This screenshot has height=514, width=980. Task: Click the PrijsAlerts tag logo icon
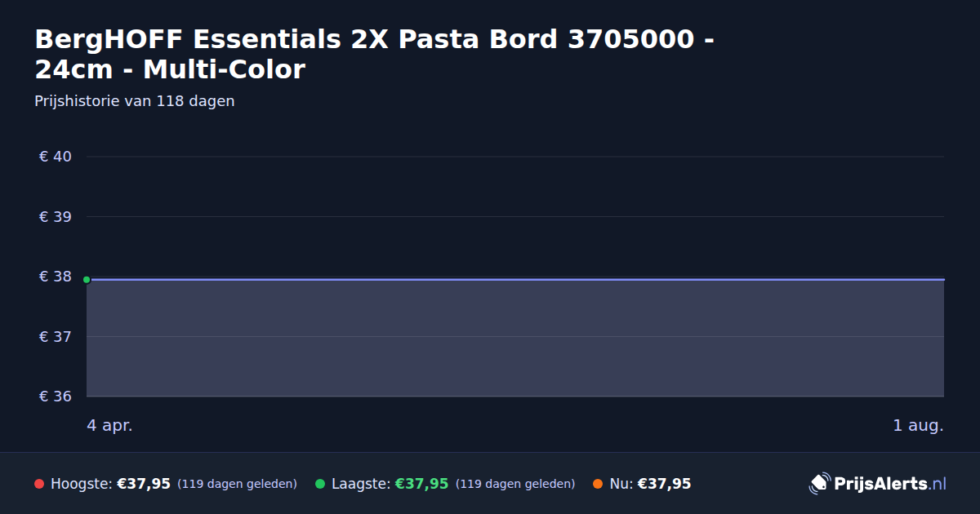click(819, 483)
